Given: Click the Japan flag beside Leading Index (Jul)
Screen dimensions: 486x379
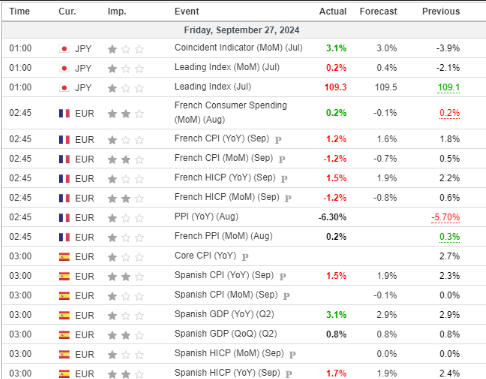Looking at the screenshot, I should pyautogui.click(x=64, y=88).
